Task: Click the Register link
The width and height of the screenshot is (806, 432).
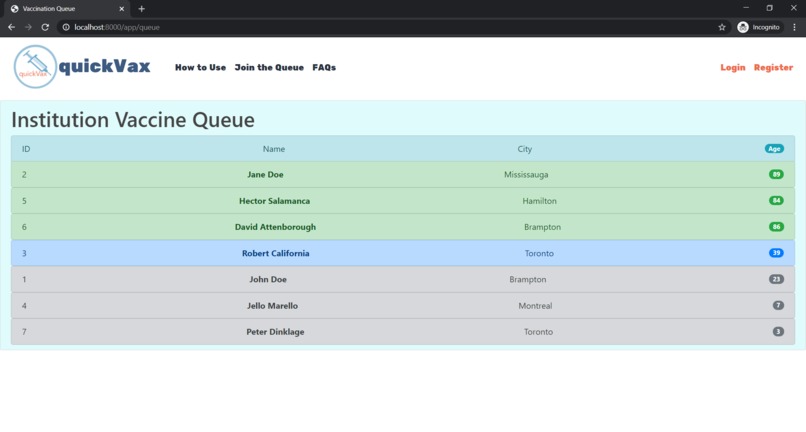Action: tap(773, 67)
